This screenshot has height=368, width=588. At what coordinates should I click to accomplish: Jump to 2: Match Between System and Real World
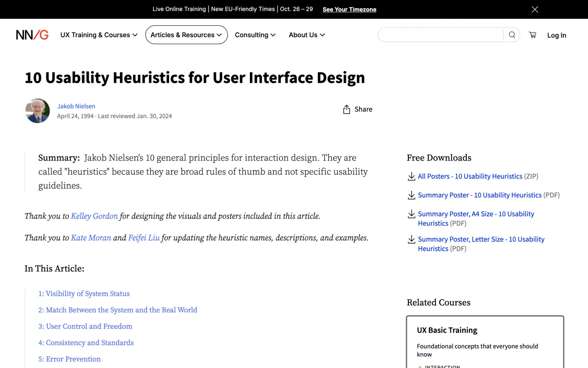click(x=118, y=310)
